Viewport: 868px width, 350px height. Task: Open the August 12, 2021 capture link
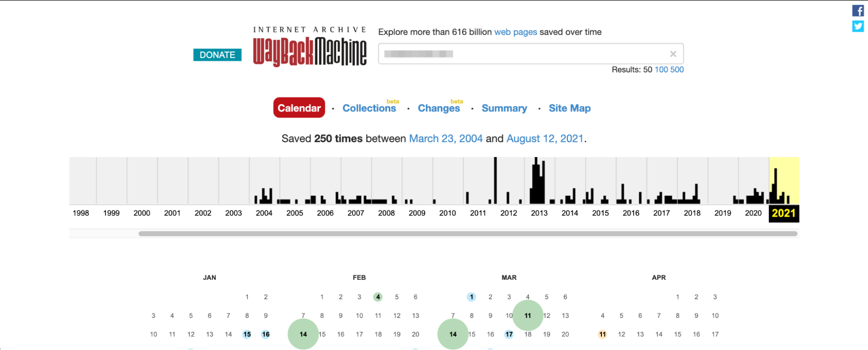tap(545, 138)
